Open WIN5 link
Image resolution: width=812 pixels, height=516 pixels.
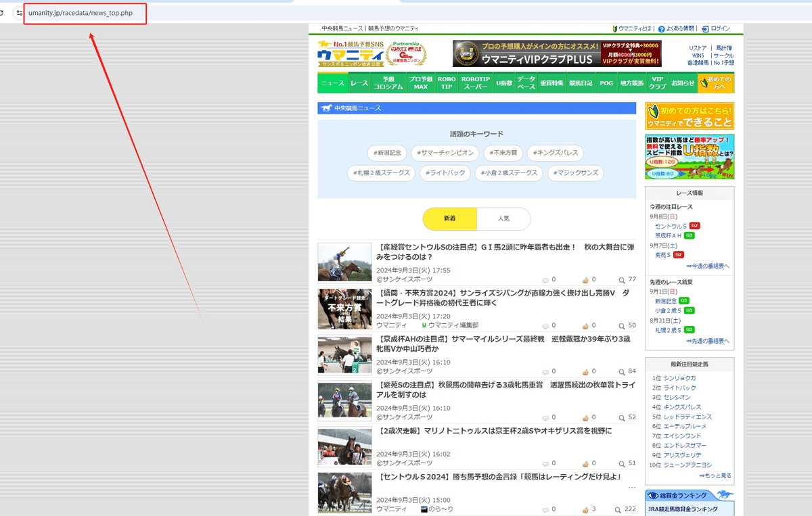point(698,55)
